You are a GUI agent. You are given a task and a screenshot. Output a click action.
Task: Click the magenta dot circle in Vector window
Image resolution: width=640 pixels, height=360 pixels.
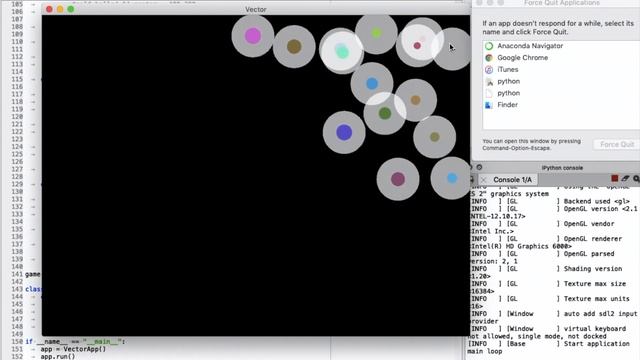point(253,36)
